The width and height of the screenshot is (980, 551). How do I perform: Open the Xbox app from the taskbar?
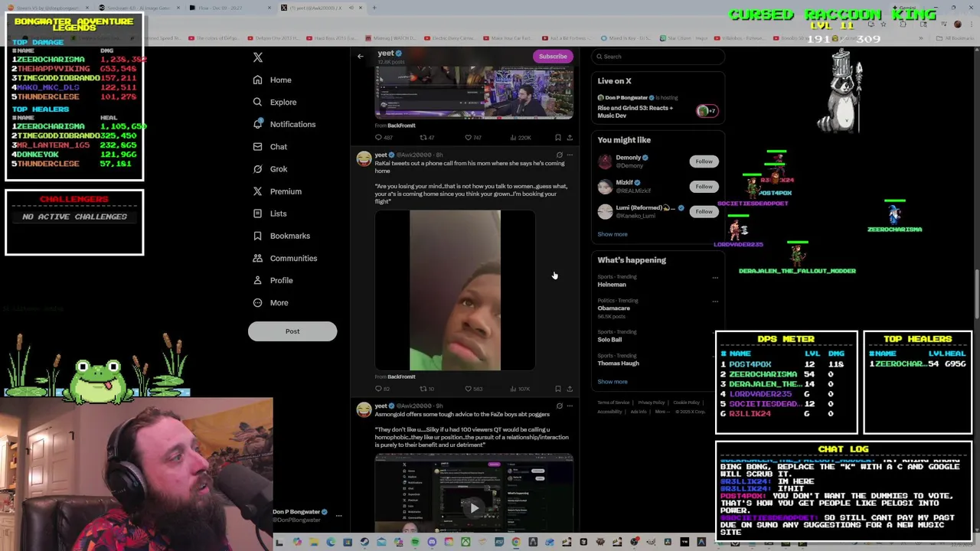pos(465,542)
